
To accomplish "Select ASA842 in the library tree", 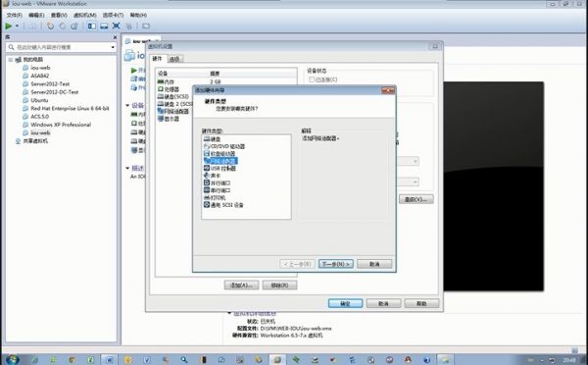I will pos(40,76).
